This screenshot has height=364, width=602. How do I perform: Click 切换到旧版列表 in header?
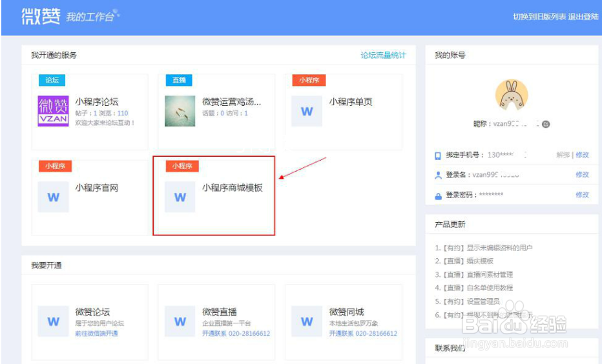tap(539, 17)
